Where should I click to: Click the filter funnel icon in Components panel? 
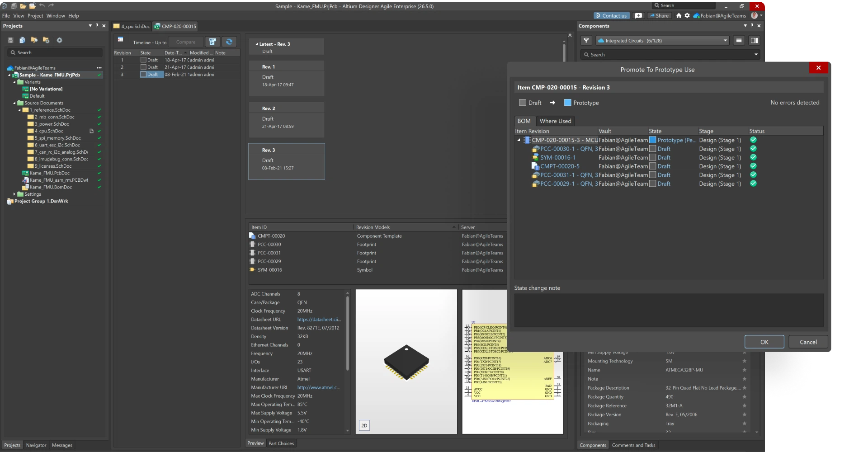[586, 41]
